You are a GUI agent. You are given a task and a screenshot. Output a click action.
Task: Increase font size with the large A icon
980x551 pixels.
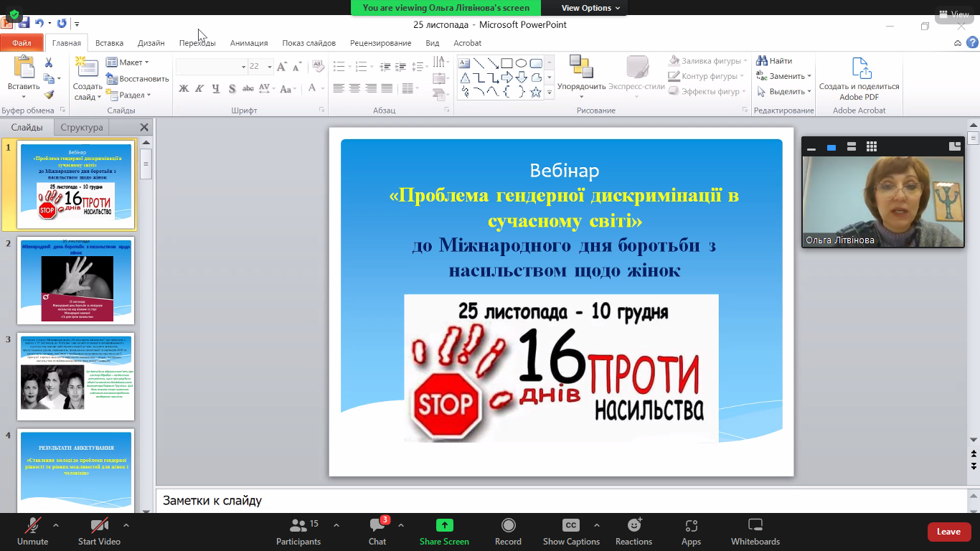pos(281,67)
